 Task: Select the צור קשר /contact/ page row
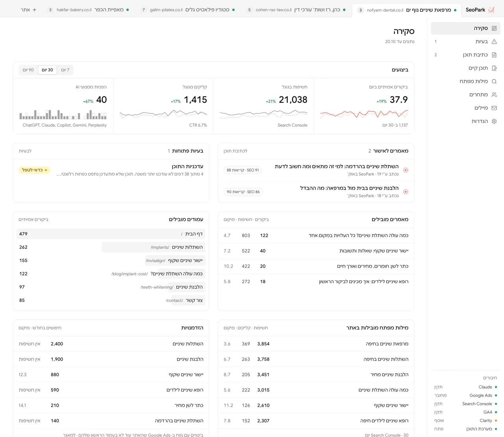[111, 301]
